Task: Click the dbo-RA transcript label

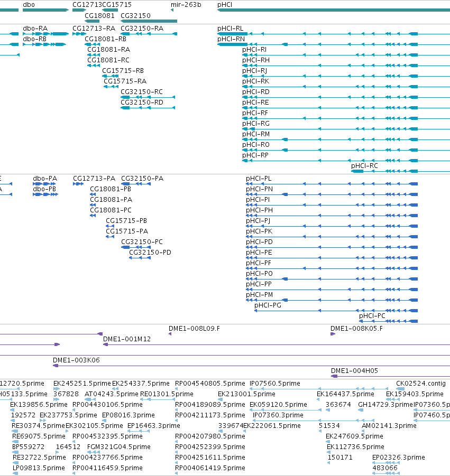Action: (x=35, y=28)
